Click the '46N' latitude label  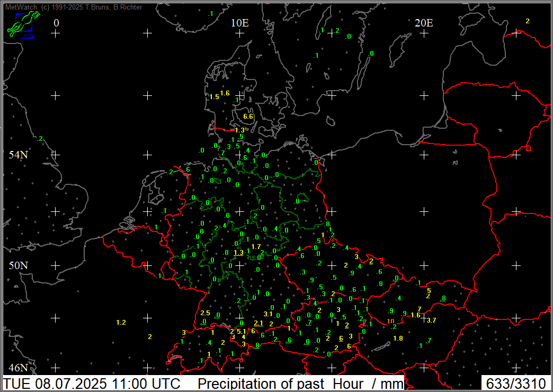19,368
